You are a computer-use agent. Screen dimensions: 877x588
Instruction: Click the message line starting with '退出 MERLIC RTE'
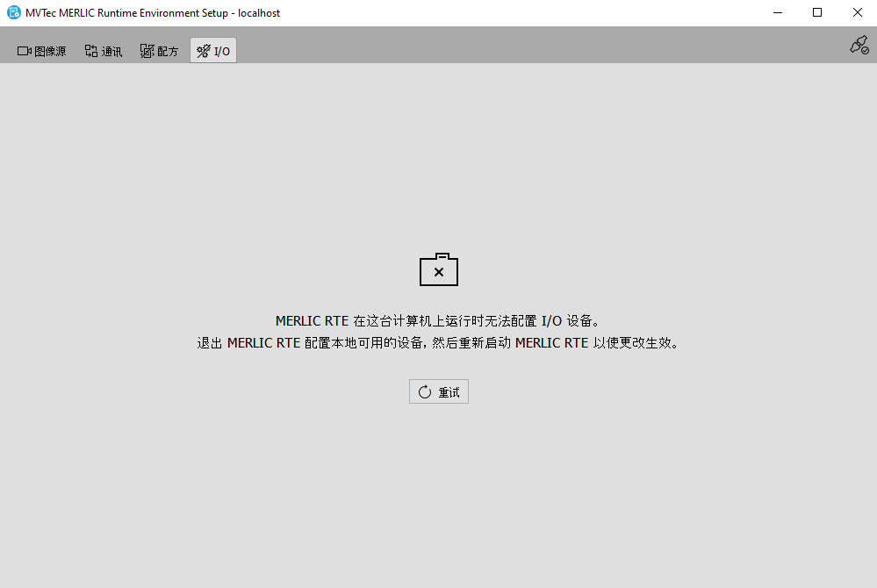coord(439,343)
